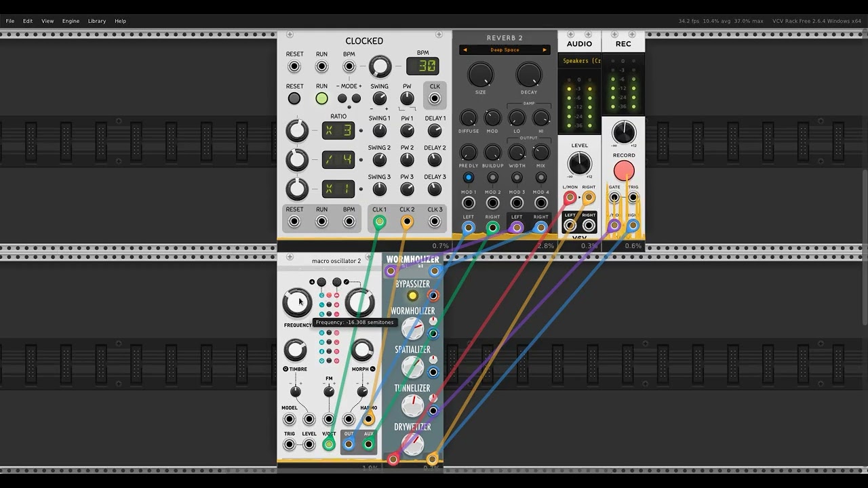Image resolution: width=868 pixels, height=488 pixels.
Task: Click the MODEL input jack on Macro Oscillator 2
Action: coord(290,420)
